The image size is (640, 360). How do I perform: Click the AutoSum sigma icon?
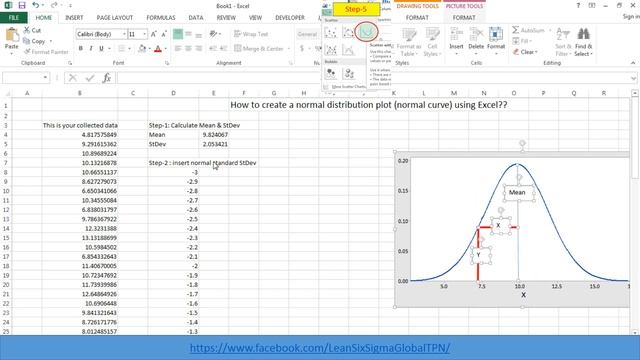click(516, 30)
